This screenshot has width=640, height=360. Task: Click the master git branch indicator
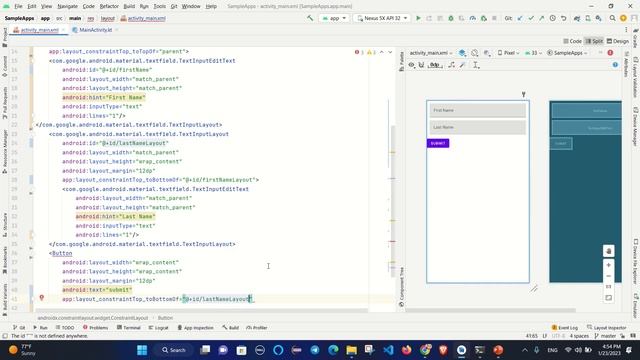605,336
